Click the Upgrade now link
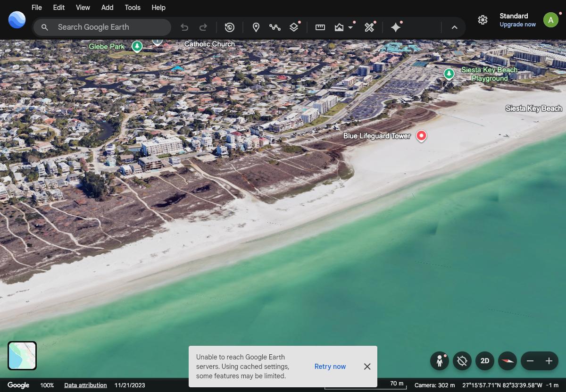This screenshot has width=566, height=392. coord(517,25)
